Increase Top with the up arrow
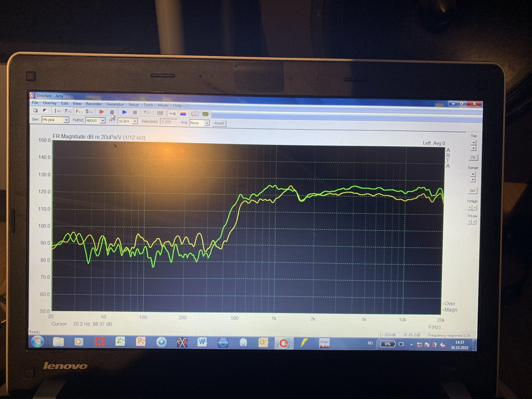The width and height of the screenshot is (532, 399). point(474,142)
